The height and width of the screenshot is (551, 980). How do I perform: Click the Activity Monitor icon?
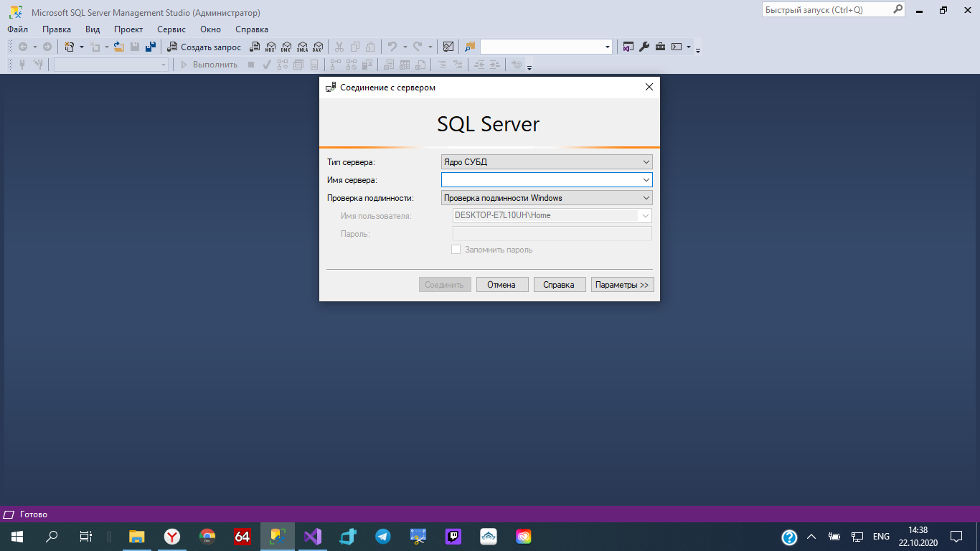click(x=448, y=47)
